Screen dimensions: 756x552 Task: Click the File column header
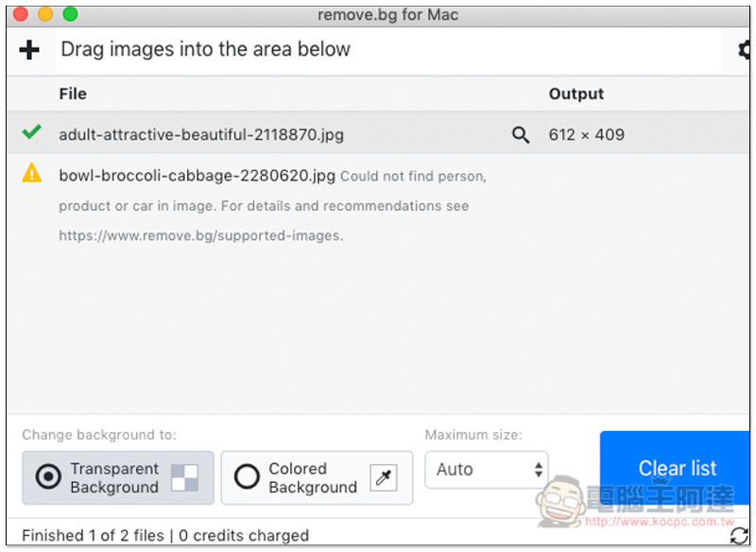pyautogui.click(x=73, y=94)
